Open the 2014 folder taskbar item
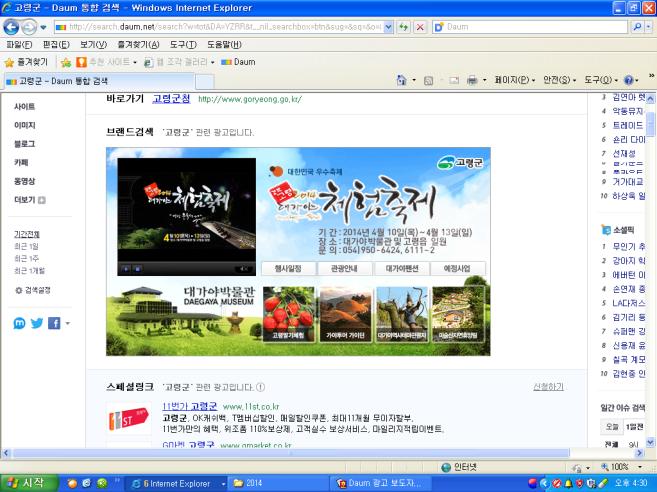The height and width of the screenshot is (492, 657). point(279,483)
